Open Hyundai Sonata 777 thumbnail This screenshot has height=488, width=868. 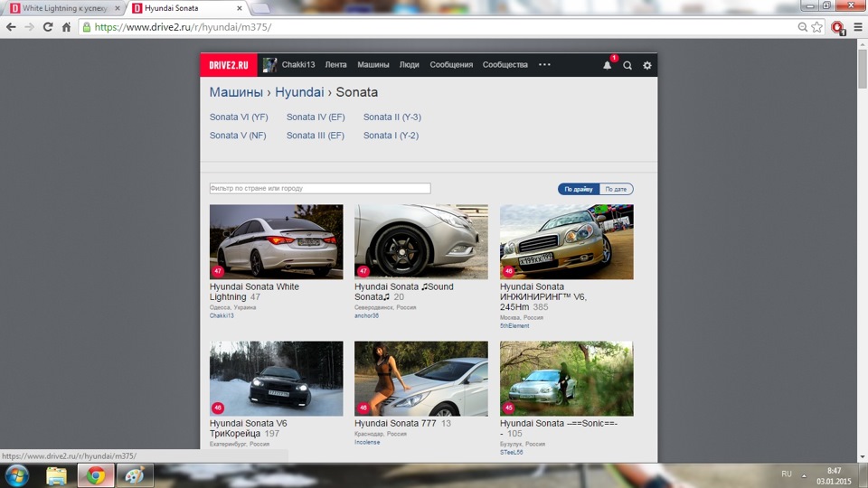point(421,379)
